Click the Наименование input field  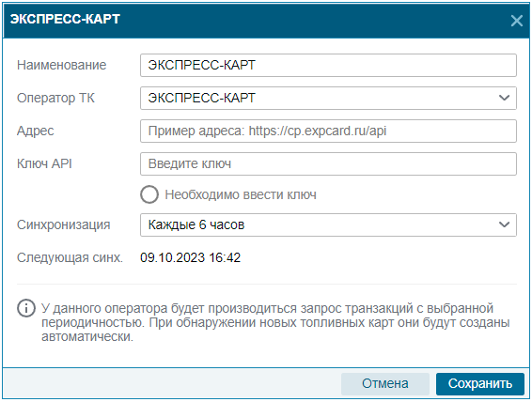tap(328, 65)
